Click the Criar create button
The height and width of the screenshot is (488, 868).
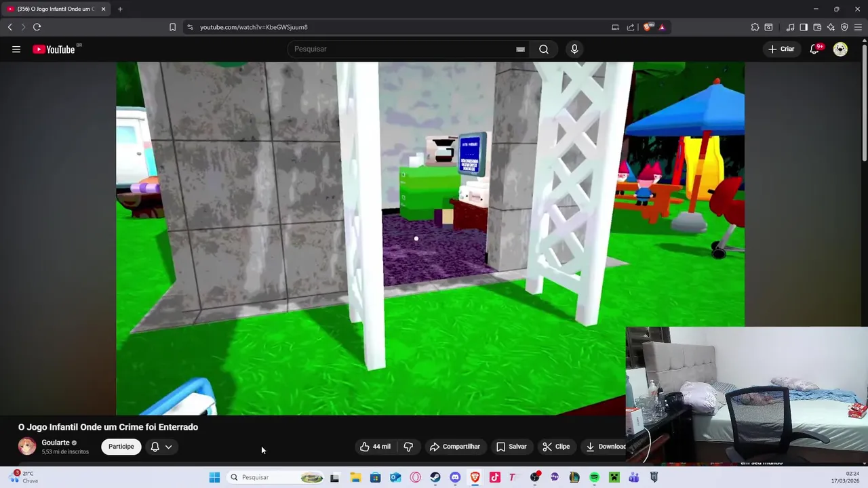[781, 49]
